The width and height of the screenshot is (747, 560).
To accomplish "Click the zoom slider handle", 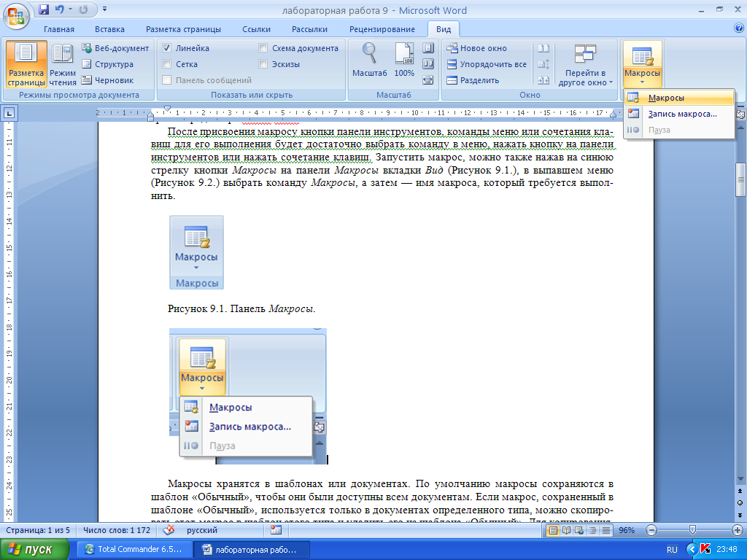I will [x=693, y=530].
